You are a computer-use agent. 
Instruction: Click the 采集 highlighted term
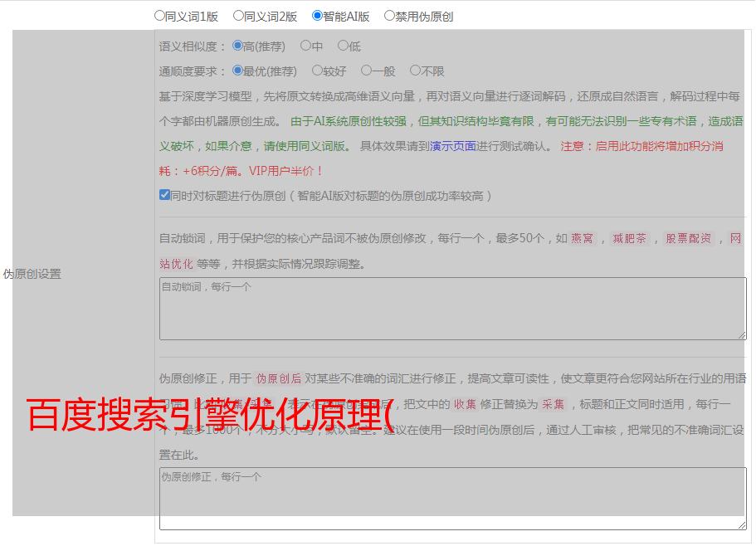(x=553, y=404)
